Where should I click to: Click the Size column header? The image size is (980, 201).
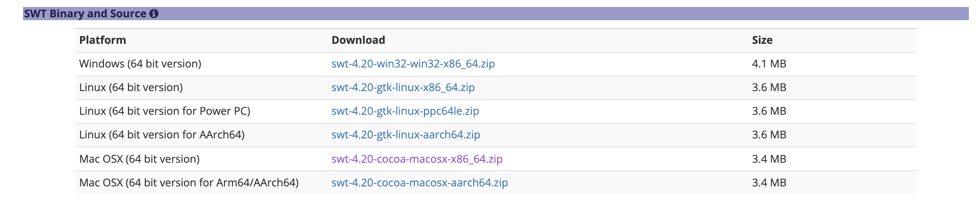coord(762,40)
